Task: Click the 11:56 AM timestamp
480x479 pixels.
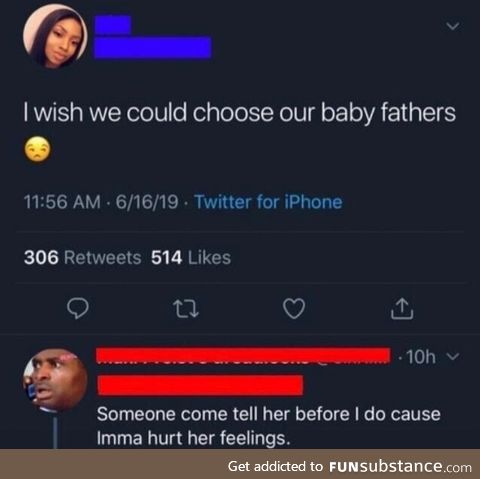Action: coord(62,202)
